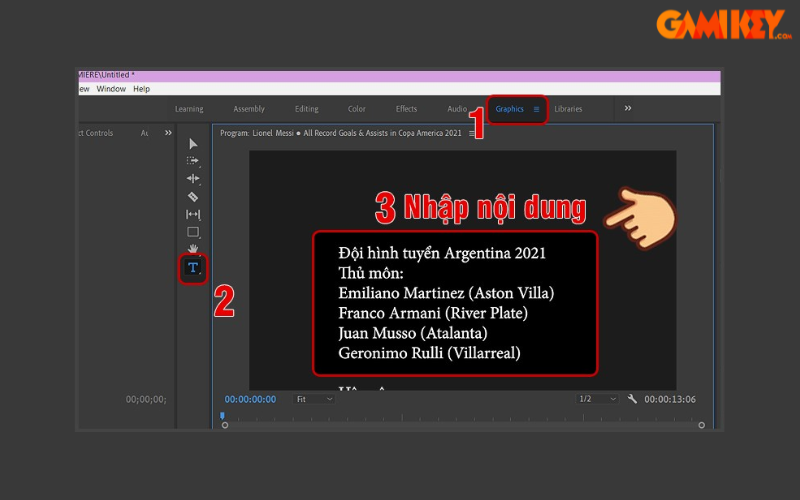
Task: Click the left zoom scroll bar handle
Action: coord(225,425)
